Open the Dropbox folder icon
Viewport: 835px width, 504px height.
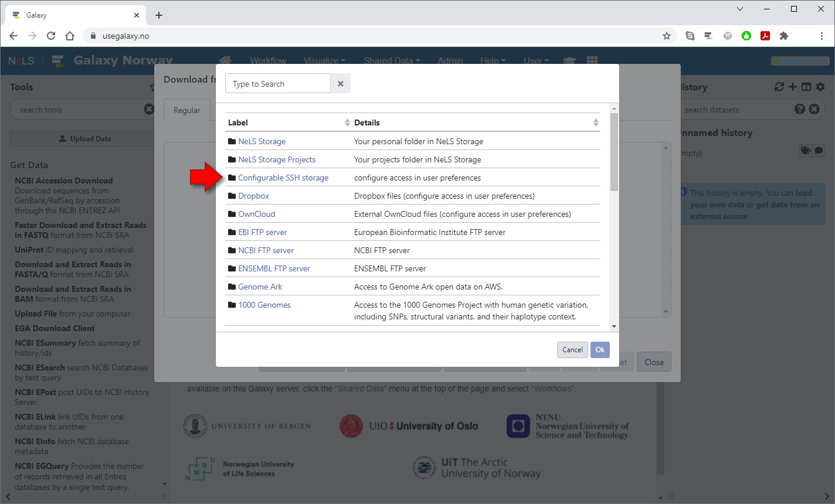[232, 196]
